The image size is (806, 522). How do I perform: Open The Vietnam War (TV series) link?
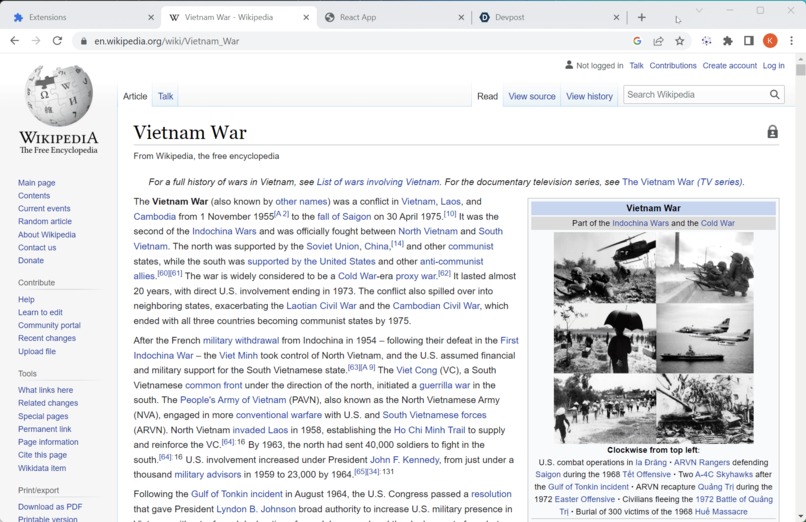682,181
